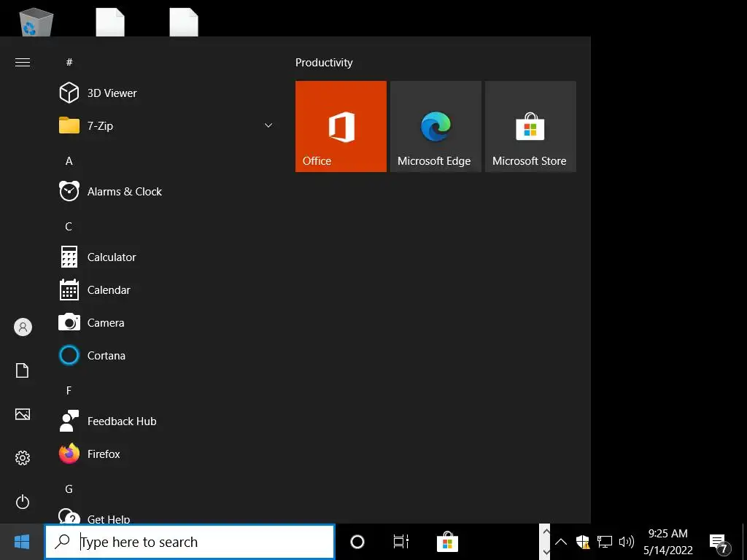The height and width of the screenshot is (560, 747).
Task: Click the taskbar search box
Action: click(x=190, y=542)
